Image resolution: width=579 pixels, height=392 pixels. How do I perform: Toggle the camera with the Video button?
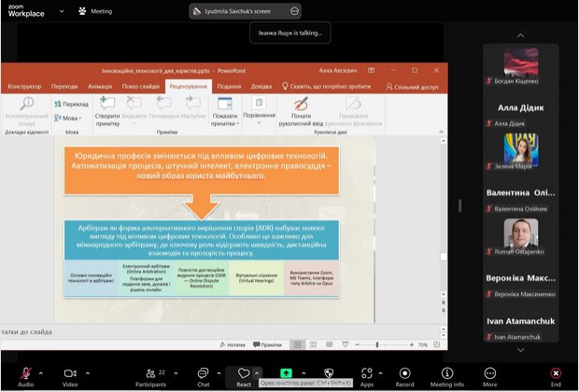coord(69,373)
